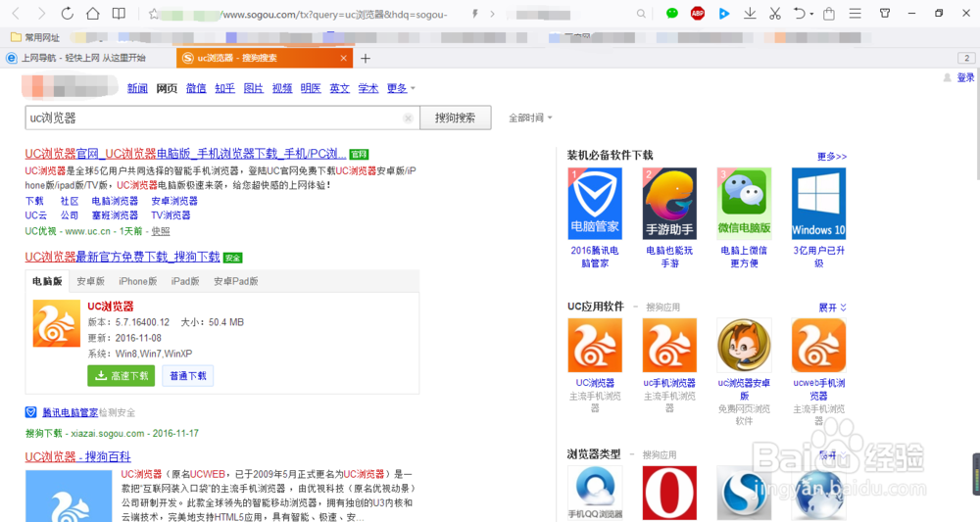Open the 更多 search category dropdown
980x522 pixels.
pos(401,88)
